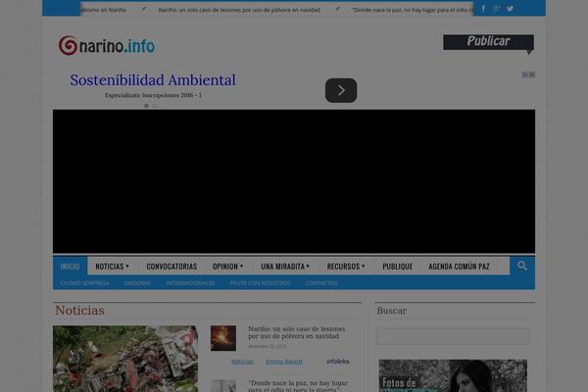
Task: Expand the Noticias dropdown menu
Action: coord(112,266)
